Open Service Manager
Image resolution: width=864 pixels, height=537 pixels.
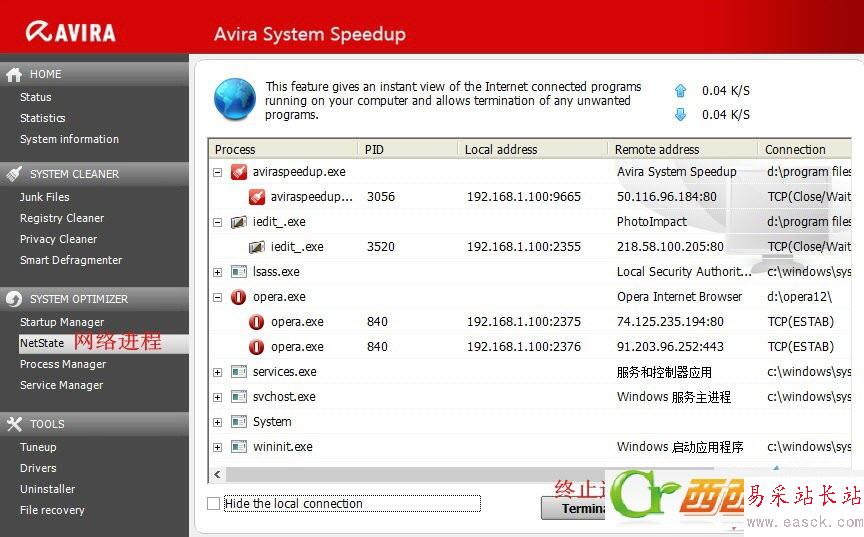click(x=61, y=385)
